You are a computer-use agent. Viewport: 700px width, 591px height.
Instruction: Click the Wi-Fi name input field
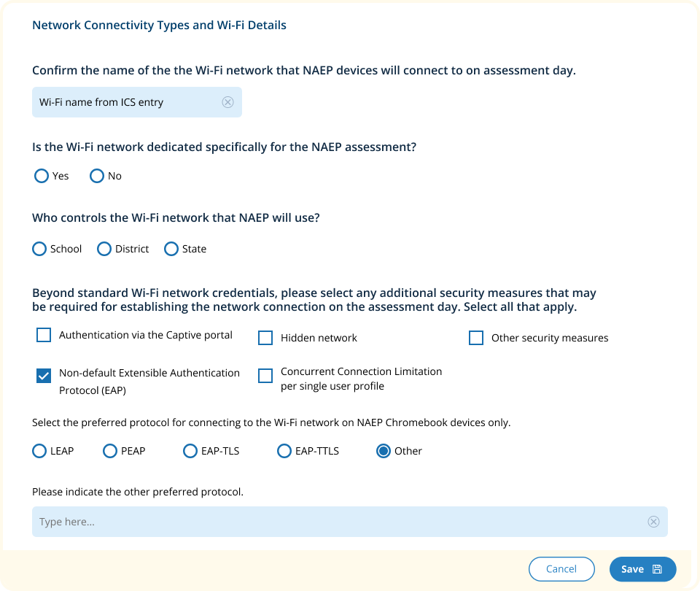pyautogui.click(x=124, y=102)
